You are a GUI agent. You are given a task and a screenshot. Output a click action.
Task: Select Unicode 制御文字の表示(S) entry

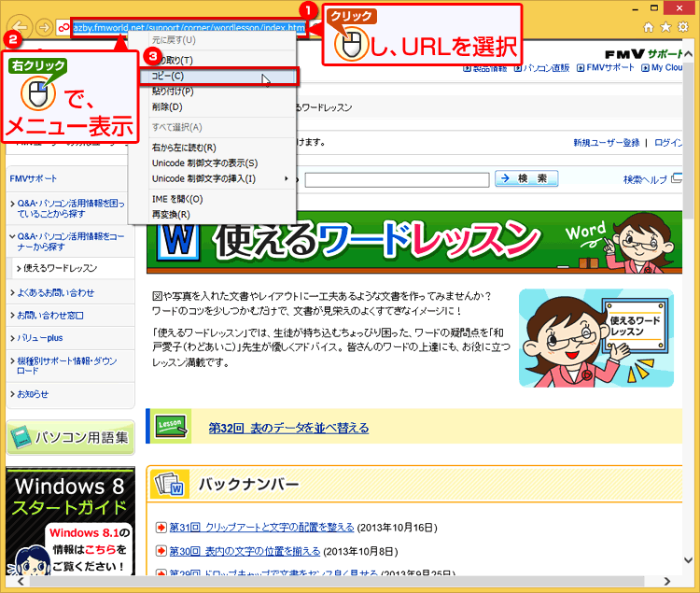(x=205, y=163)
